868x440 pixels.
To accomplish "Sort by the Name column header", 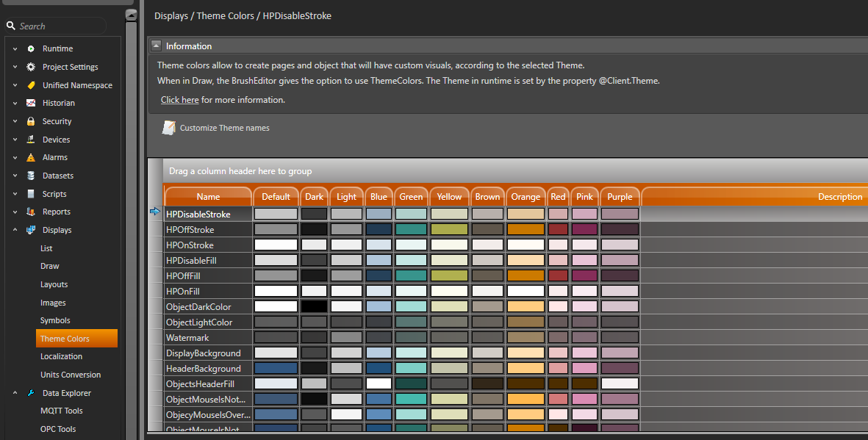I will tap(208, 197).
